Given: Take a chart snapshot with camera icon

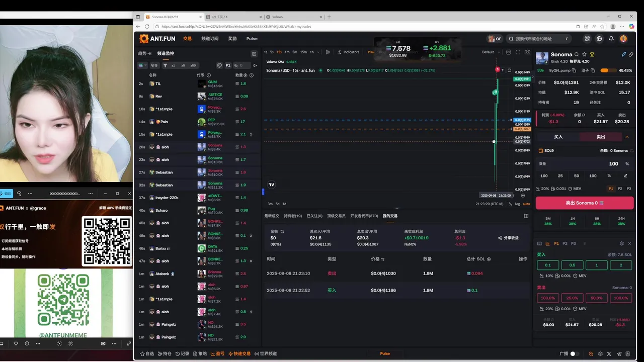Looking at the screenshot, I should coord(527,52).
